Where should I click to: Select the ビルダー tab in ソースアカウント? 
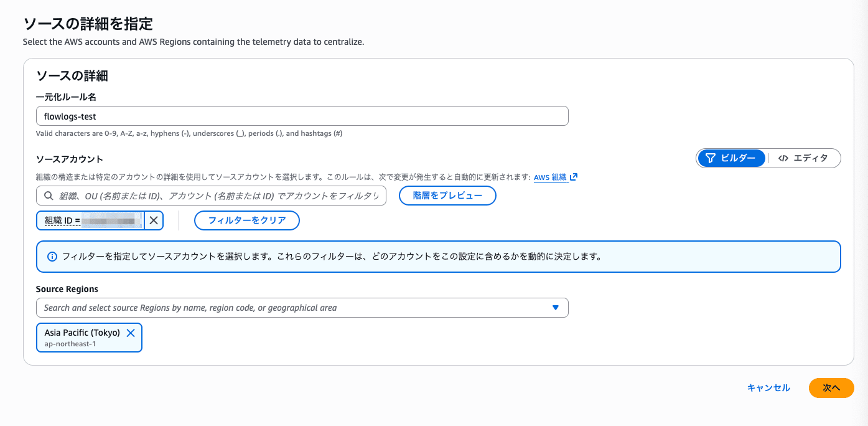[731, 158]
